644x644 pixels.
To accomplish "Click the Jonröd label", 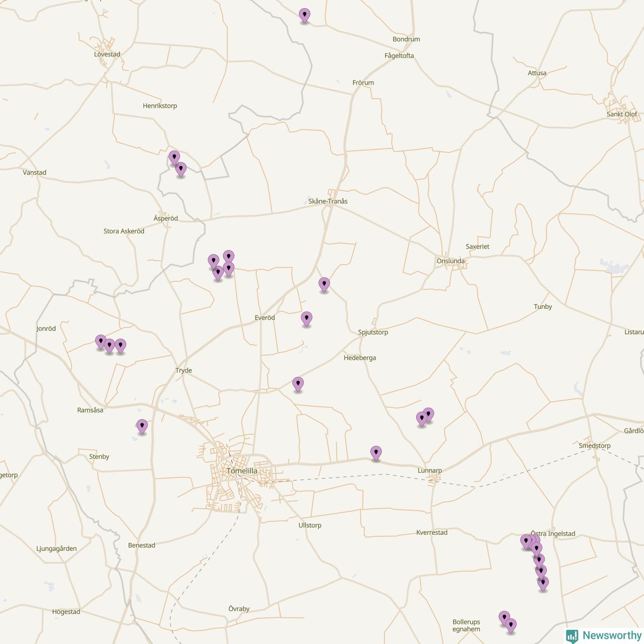I will (46, 329).
